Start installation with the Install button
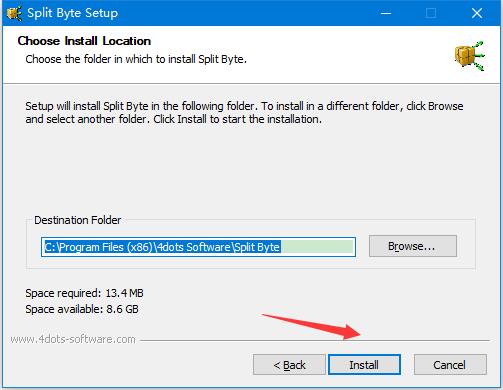 pos(364,365)
